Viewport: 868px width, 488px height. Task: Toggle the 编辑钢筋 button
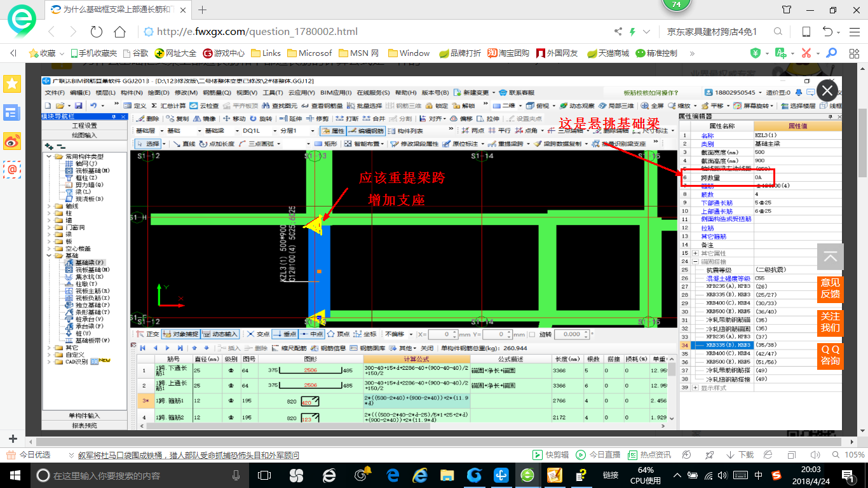367,131
